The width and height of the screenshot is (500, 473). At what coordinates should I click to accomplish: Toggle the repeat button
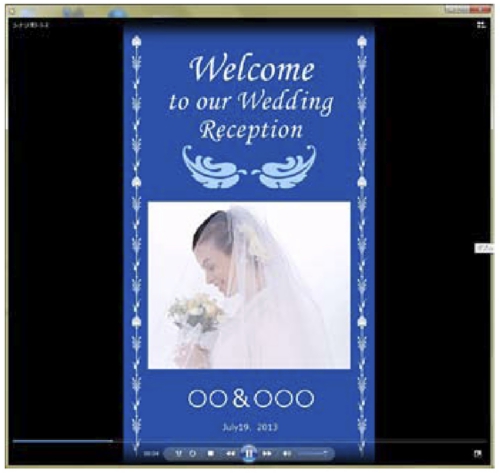[193, 453]
